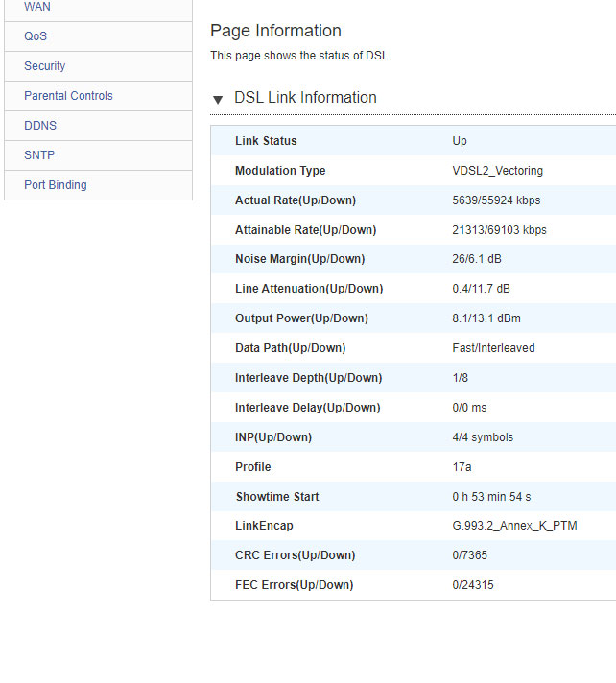Select the Line Attenuation(Up/Down) label
The height and width of the screenshot is (683, 616).
click(x=308, y=289)
